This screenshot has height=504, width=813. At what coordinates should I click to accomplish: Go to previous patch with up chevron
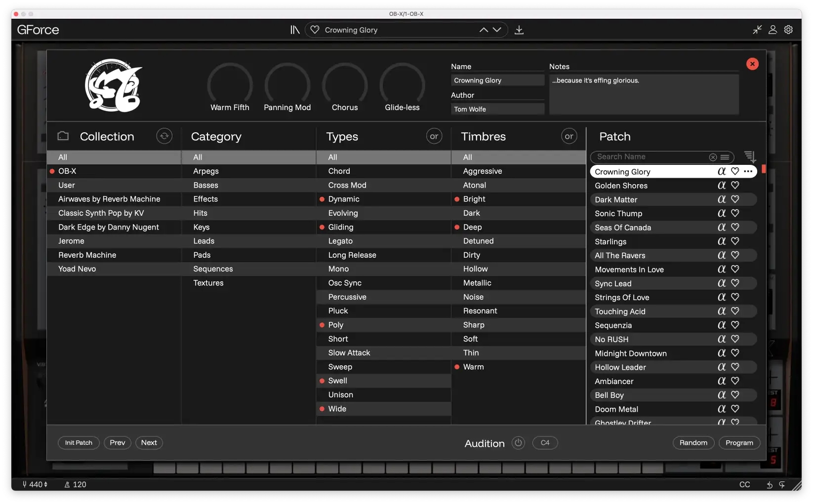pos(484,30)
